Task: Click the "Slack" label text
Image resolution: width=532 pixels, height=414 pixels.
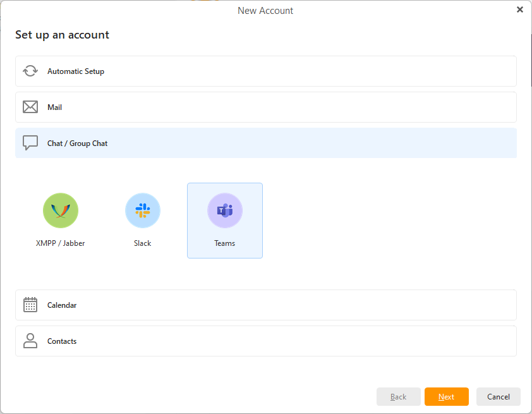Action: (143, 243)
